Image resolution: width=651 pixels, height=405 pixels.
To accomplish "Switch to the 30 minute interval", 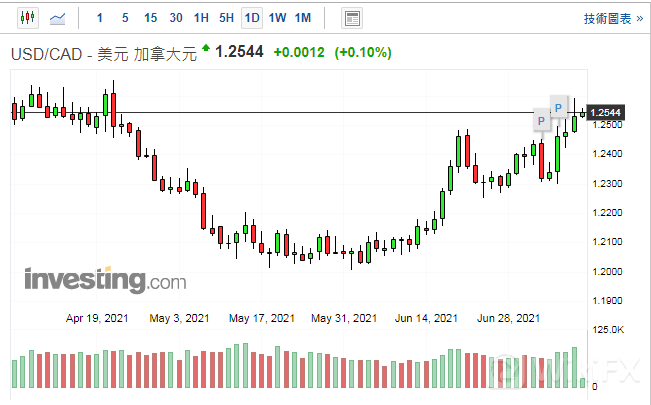I will (176, 18).
